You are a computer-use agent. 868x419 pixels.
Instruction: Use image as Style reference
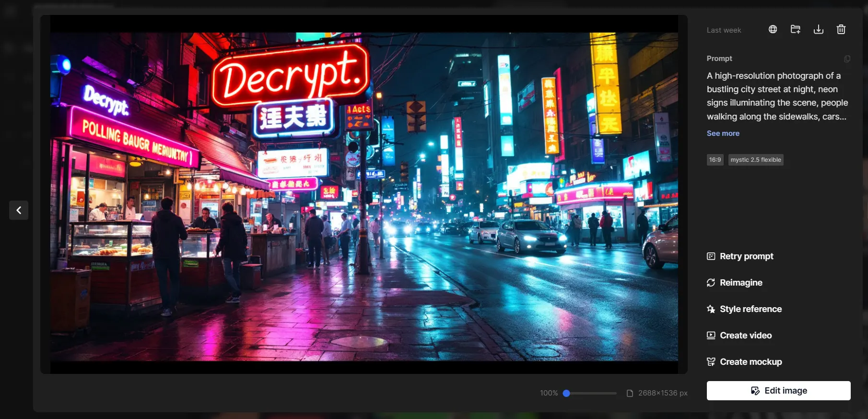click(x=750, y=309)
